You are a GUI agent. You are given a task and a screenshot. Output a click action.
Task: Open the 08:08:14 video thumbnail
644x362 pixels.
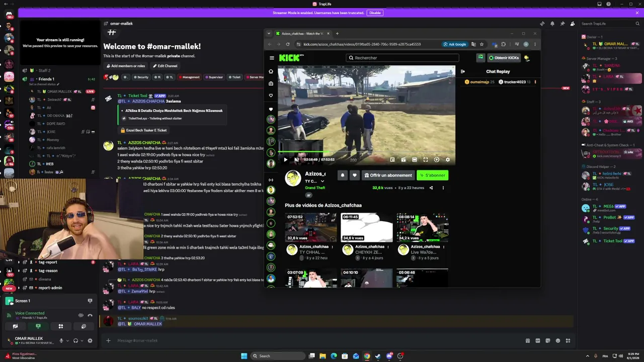422,227
